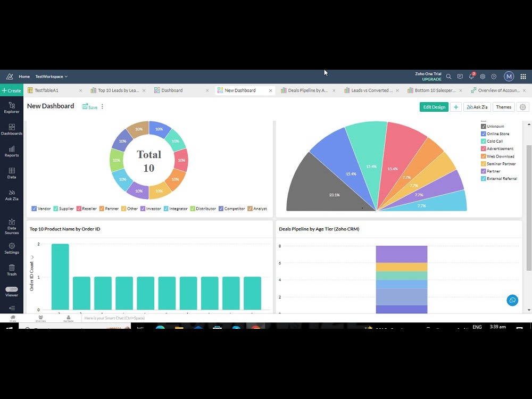Save the New Dashboard
The image size is (532, 399).
tap(90, 106)
